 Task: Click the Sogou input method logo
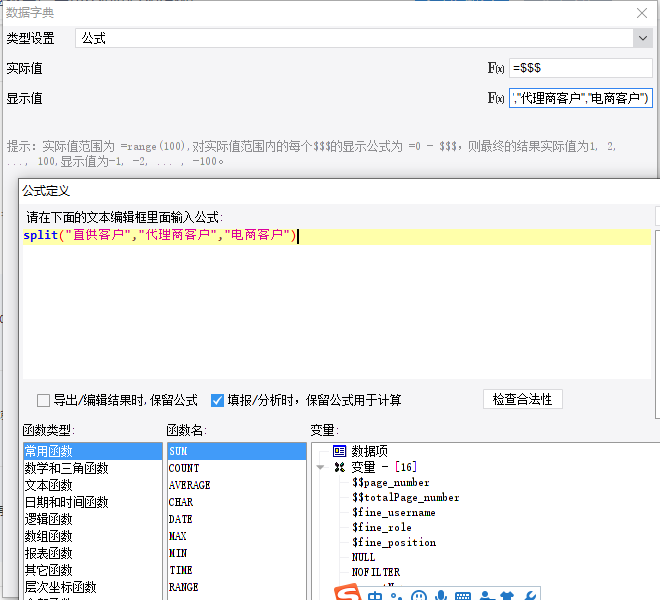348,592
